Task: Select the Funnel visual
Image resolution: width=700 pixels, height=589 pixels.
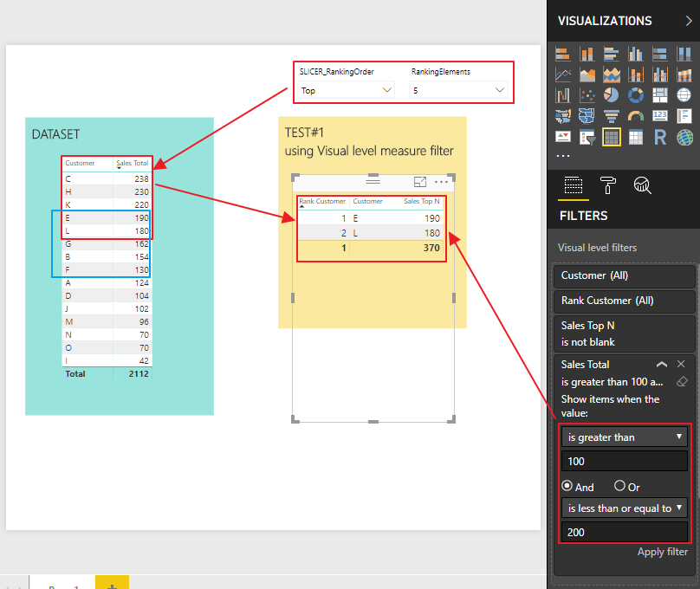Action: coord(611,116)
